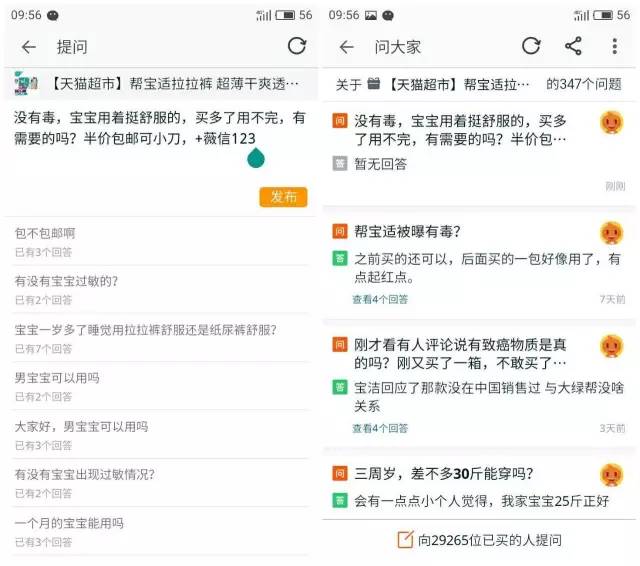The width and height of the screenshot is (640, 566).
Task: Tap the signal icon in right status bar
Action: [x=582, y=16]
